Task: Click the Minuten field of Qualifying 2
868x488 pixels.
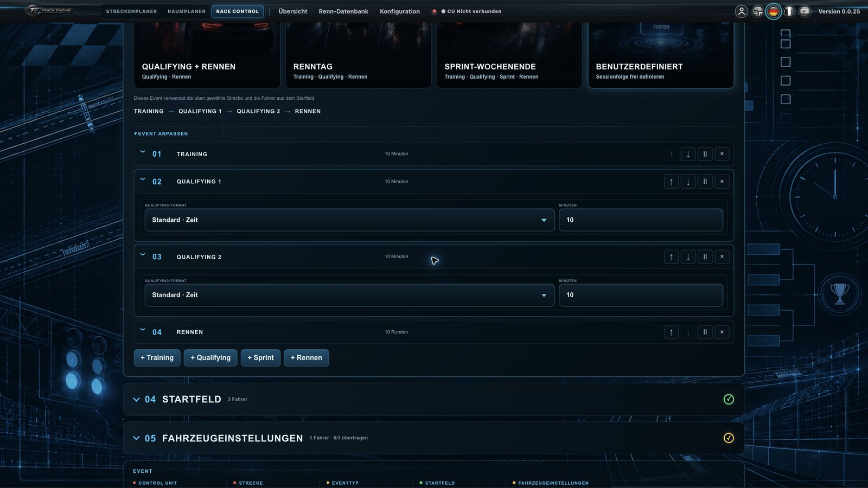Action: (x=641, y=295)
